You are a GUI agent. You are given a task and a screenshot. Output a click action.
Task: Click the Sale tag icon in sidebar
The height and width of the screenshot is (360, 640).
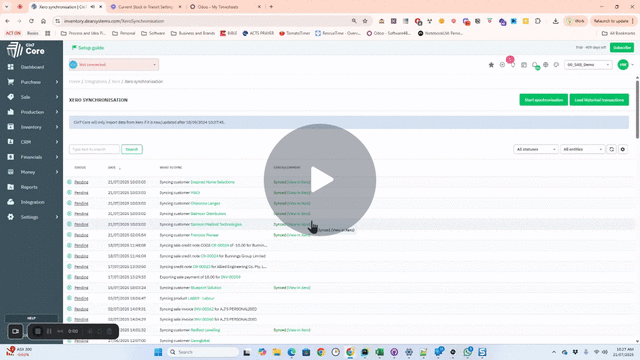coord(11,97)
